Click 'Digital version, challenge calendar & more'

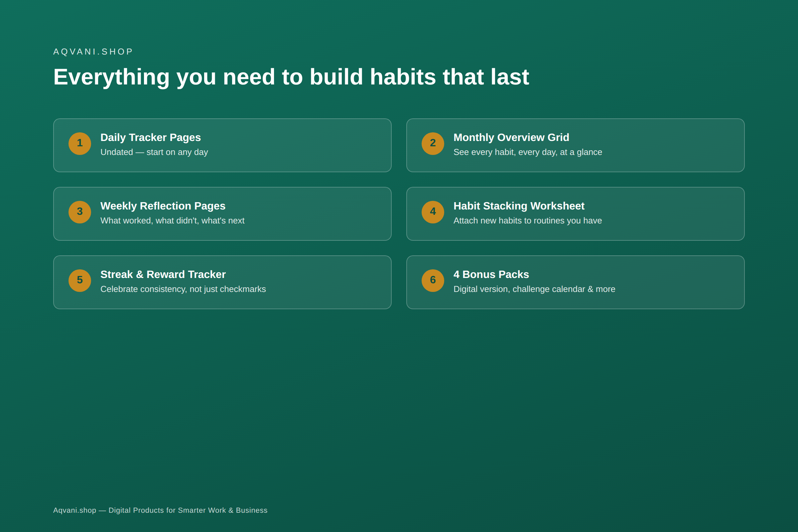pos(534,289)
